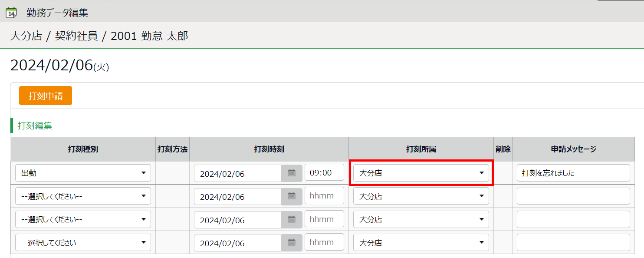Open calendar picker in second row
Viewport: 644px width, 258px height.
point(292,196)
